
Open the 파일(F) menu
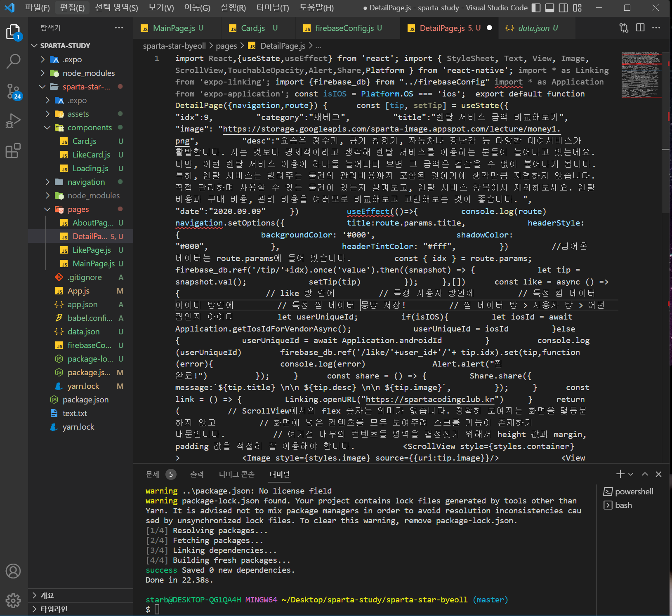click(x=38, y=7)
